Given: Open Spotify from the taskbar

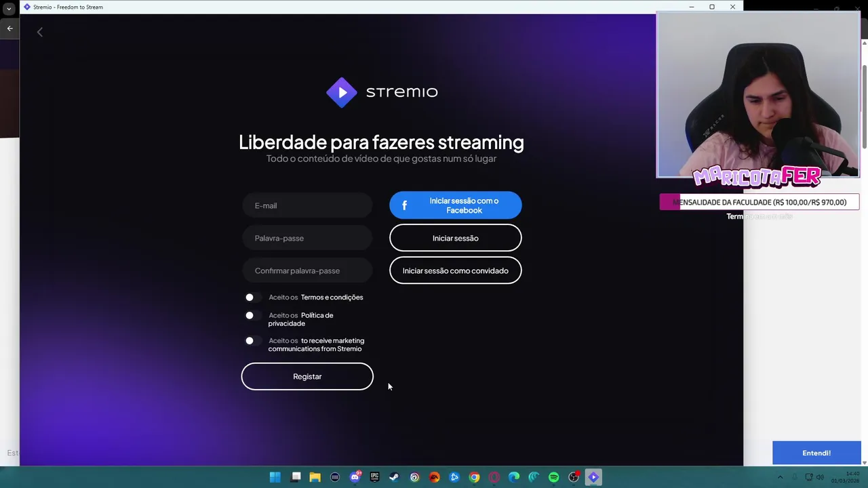Looking at the screenshot, I should (553, 477).
